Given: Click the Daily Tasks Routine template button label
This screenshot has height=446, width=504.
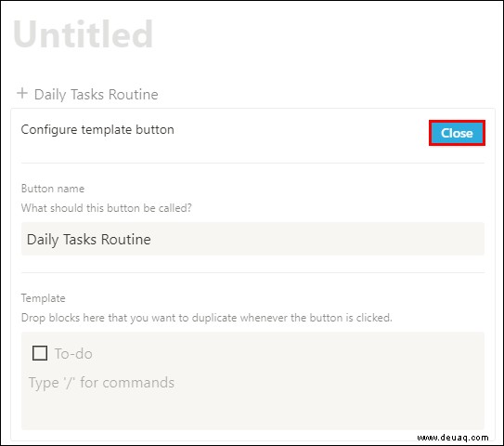Looking at the screenshot, I should tap(97, 95).
